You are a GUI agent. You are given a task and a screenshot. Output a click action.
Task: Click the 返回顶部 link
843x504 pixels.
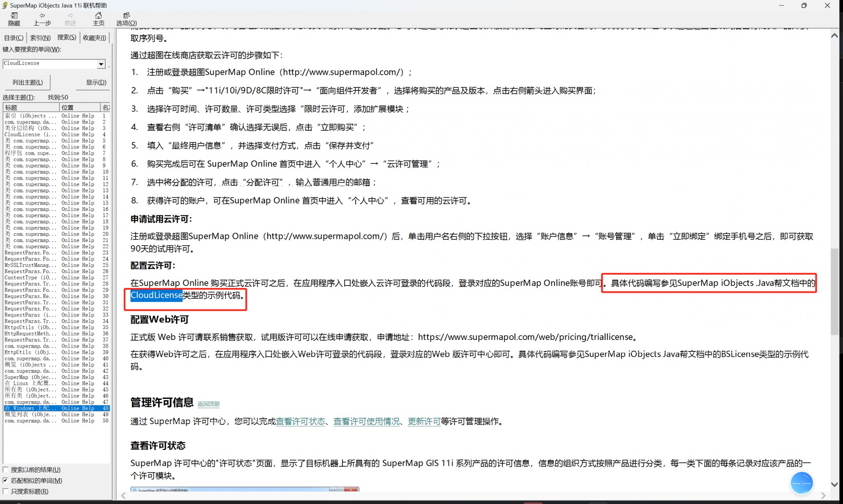tap(209, 404)
